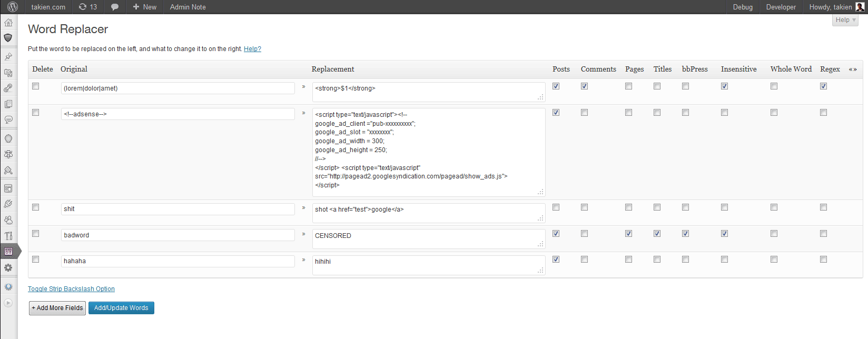Uncheck Insensitive for the badword row
Viewport: 868px width, 339px height.
point(724,234)
